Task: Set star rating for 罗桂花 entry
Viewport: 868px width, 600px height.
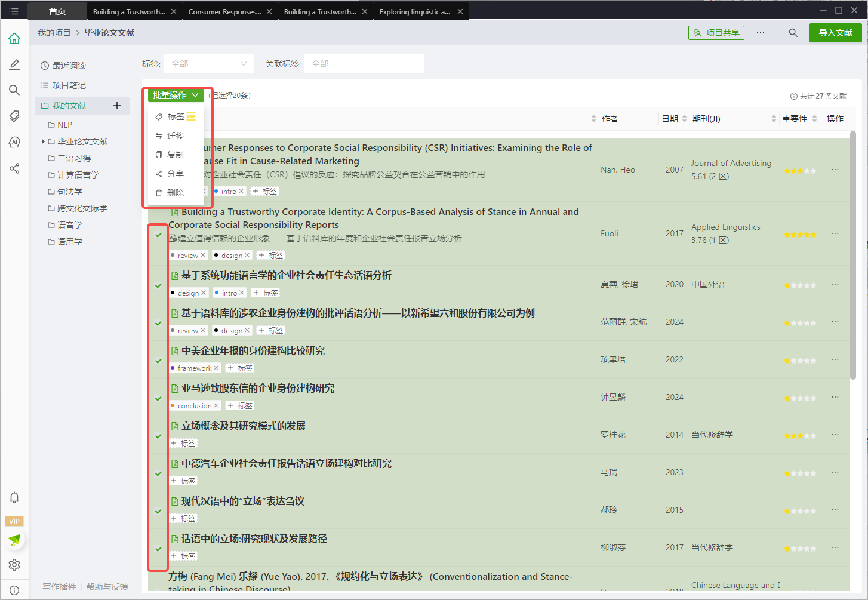Action: 800,436
